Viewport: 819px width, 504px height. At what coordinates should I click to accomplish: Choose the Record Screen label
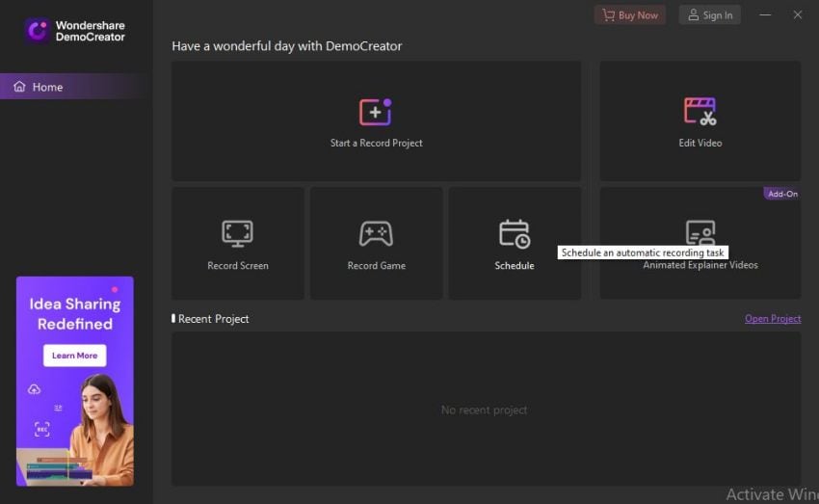[238, 266]
